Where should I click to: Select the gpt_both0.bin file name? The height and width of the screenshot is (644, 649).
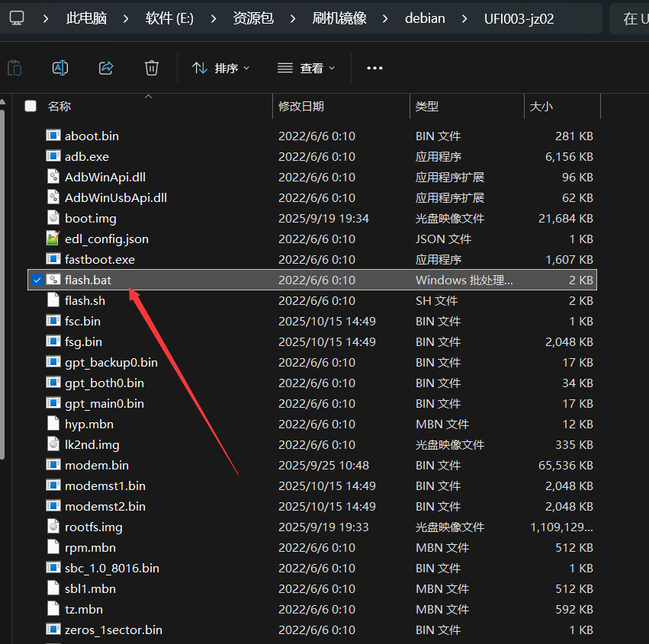click(x=104, y=383)
